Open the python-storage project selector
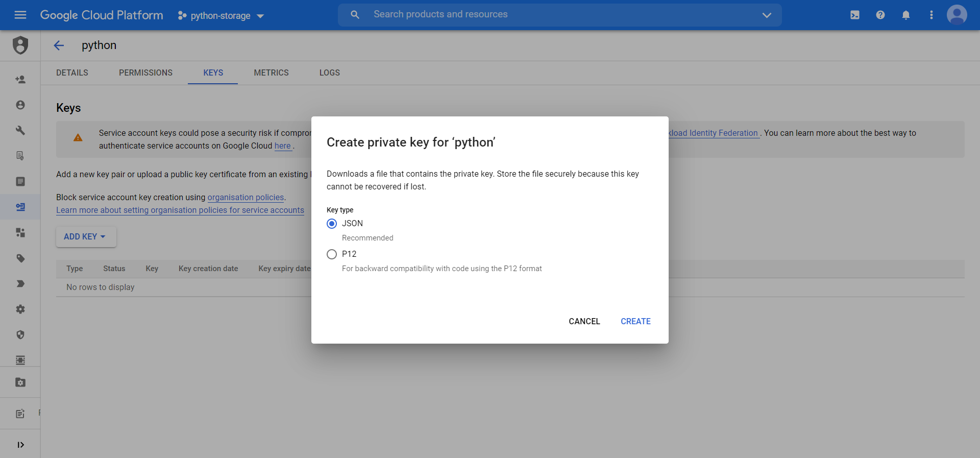 [220, 16]
